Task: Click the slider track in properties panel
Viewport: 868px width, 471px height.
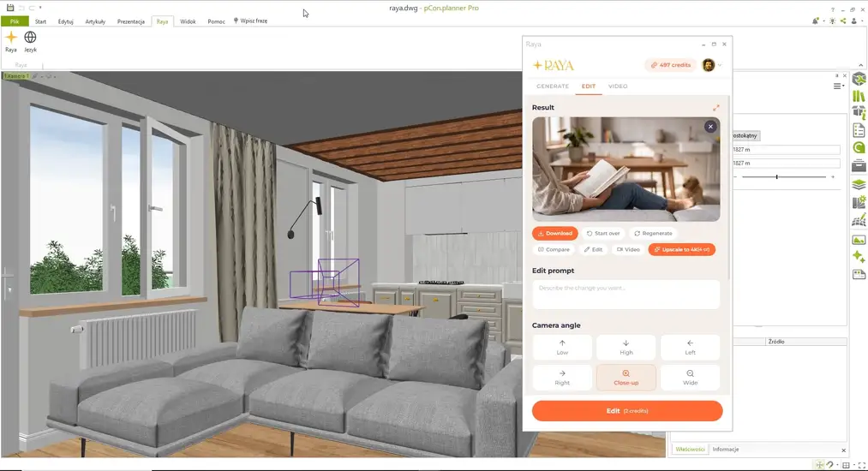Action: click(x=784, y=177)
